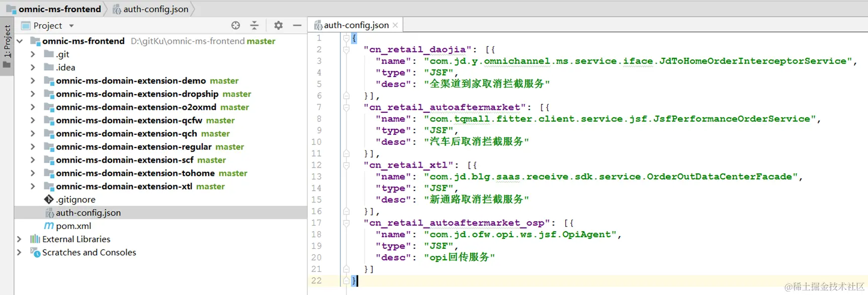Select the omnic-ms-domain-extension-xtl folder label
This screenshot has width=868, height=295.
point(124,186)
